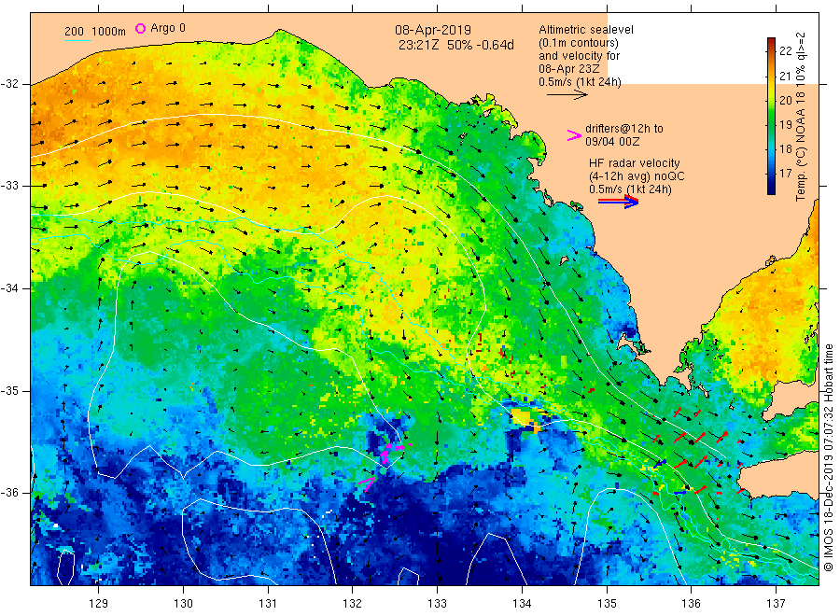Click the '0.5m/s (1kt 24h)' altimetric scale text
Screen dimensions: 840x616
(581, 82)
